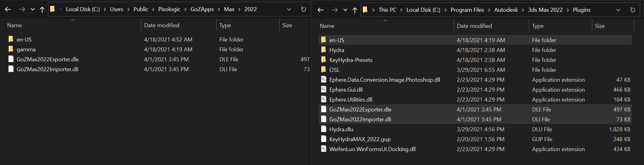Select GoZMax2022Exporter.dle file icon in left window
The width and height of the screenshot is (644, 165).
(x=11, y=59)
